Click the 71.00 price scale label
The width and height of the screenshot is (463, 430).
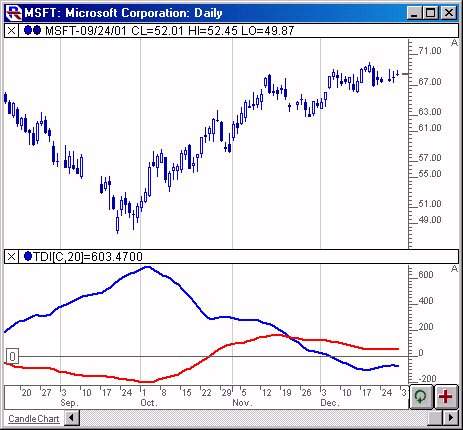430,51
